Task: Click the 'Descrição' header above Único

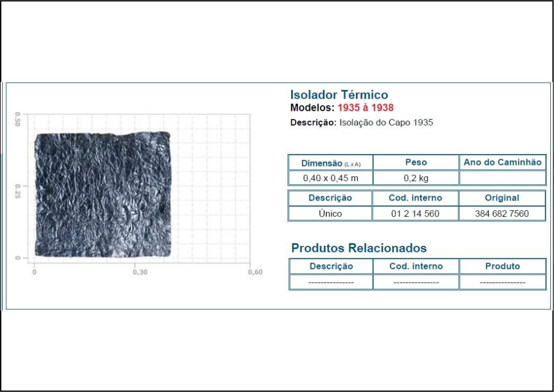Action: (x=330, y=198)
